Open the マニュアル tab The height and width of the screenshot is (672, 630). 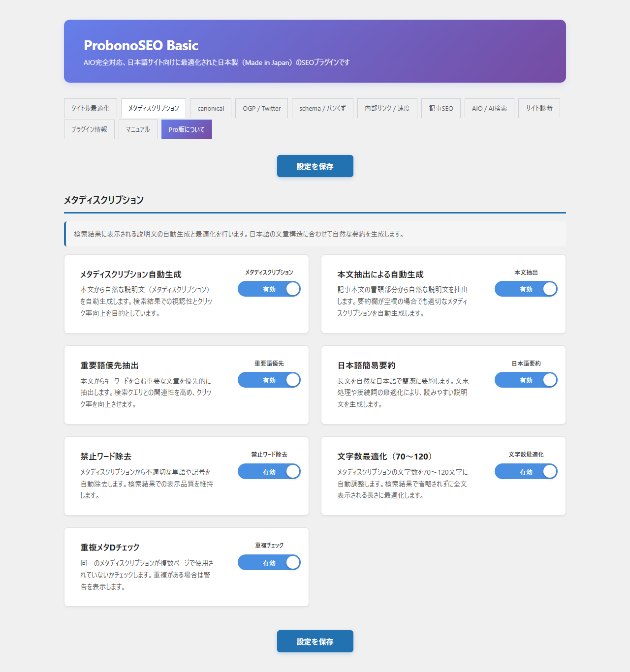pos(138,129)
